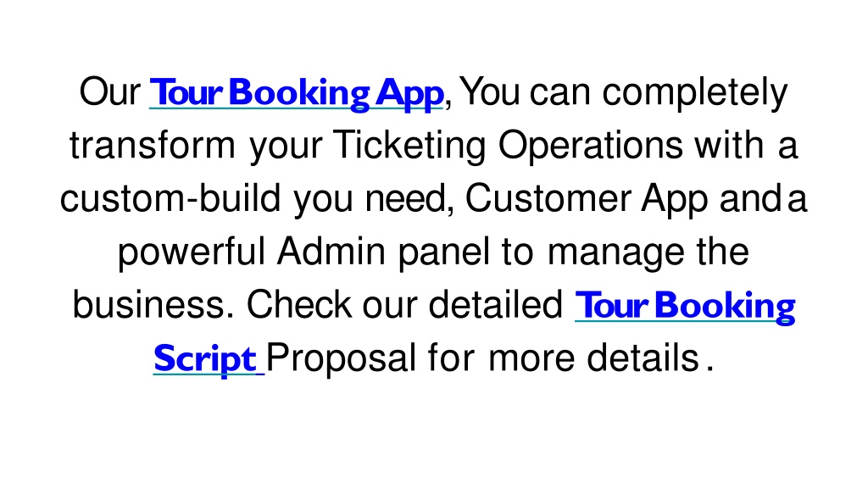Click the word 'panel'
The image size is (868, 488).
444,252
